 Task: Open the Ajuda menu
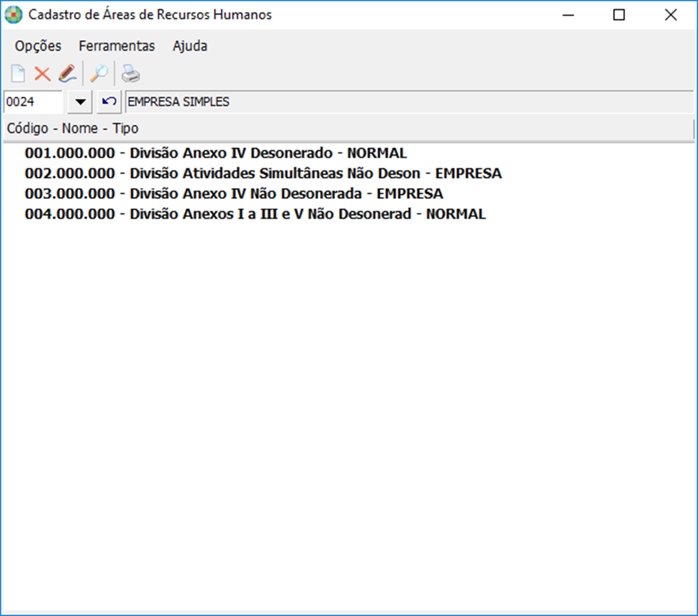190,46
